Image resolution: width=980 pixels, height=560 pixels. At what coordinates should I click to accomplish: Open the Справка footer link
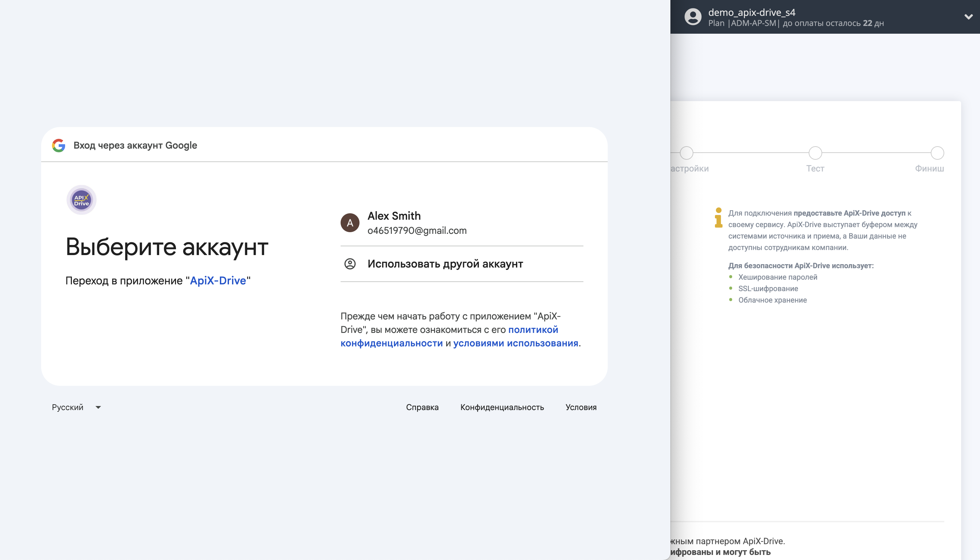coord(422,407)
